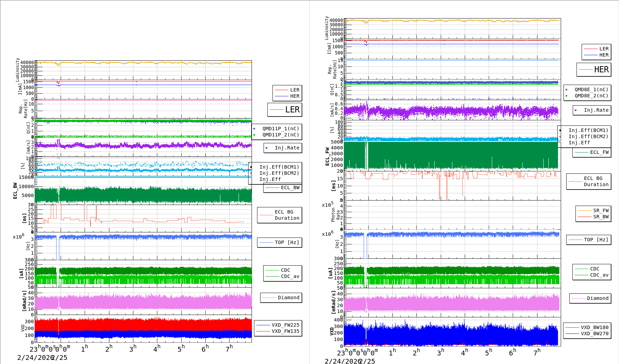
Task: Select the VXD_BW180 legend entry
Action: tap(594, 328)
